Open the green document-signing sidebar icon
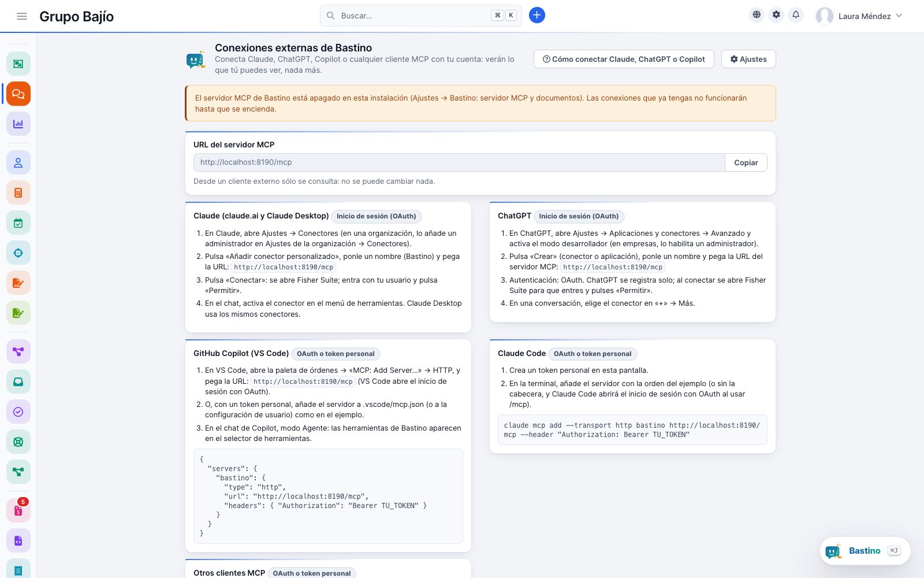 pos(18,313)
